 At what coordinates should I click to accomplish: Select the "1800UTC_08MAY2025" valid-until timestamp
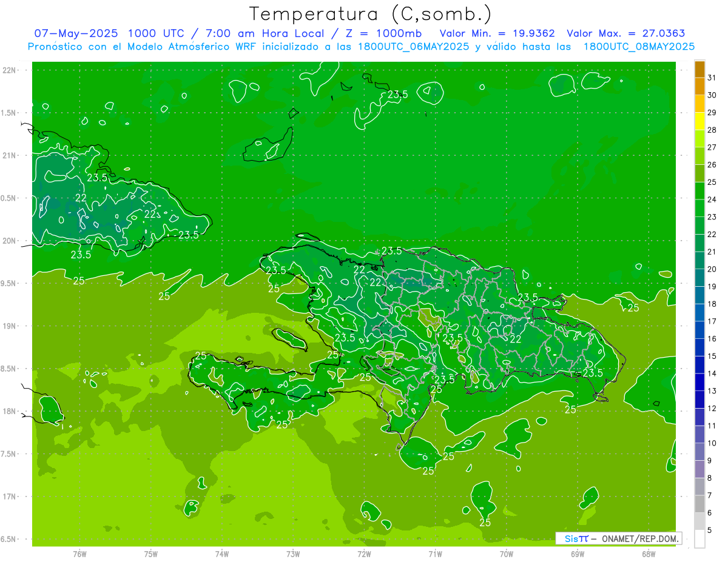639,47
